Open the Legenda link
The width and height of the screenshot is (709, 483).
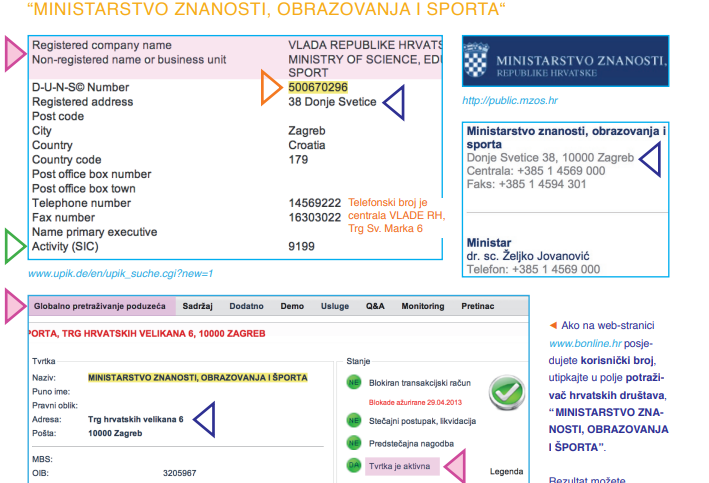pos(506,472)
